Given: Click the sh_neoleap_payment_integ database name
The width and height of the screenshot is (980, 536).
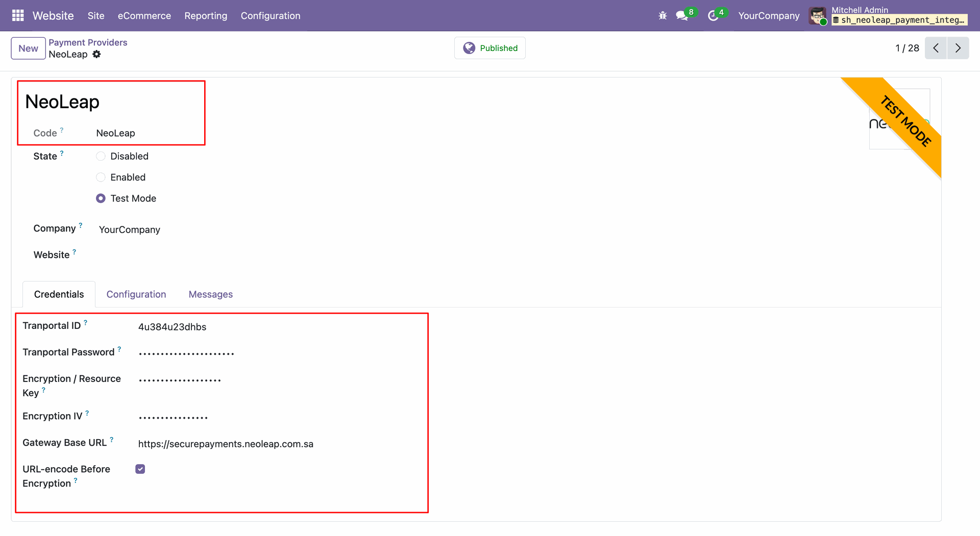Looking at the screenshot, I should tap(900, 20).
